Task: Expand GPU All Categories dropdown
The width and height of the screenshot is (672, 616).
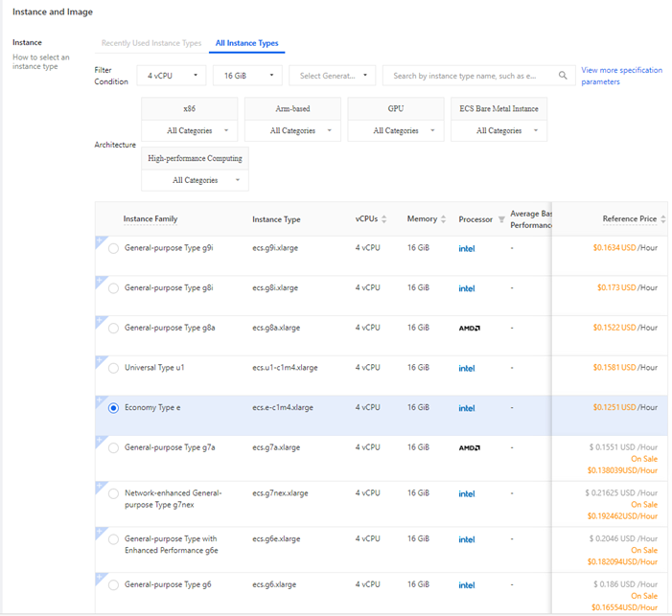Action: (x=396, y=130)
